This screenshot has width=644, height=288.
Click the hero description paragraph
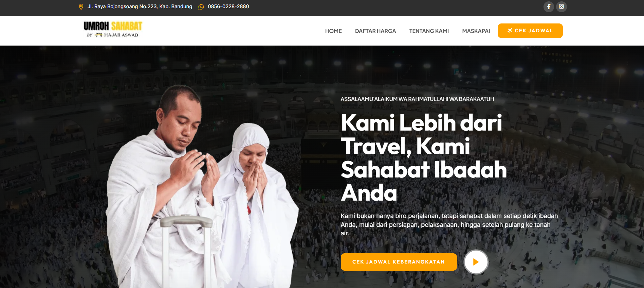click(449, 224)
